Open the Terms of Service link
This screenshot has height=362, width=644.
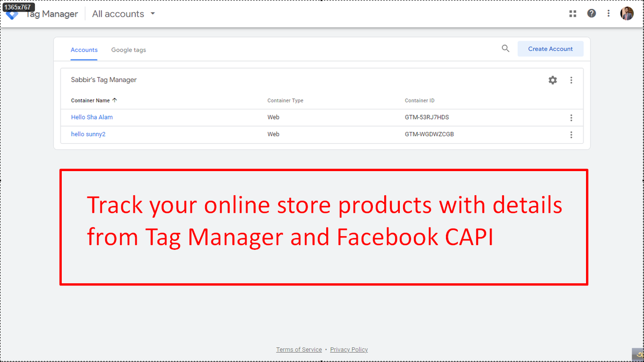pos(299,350)
